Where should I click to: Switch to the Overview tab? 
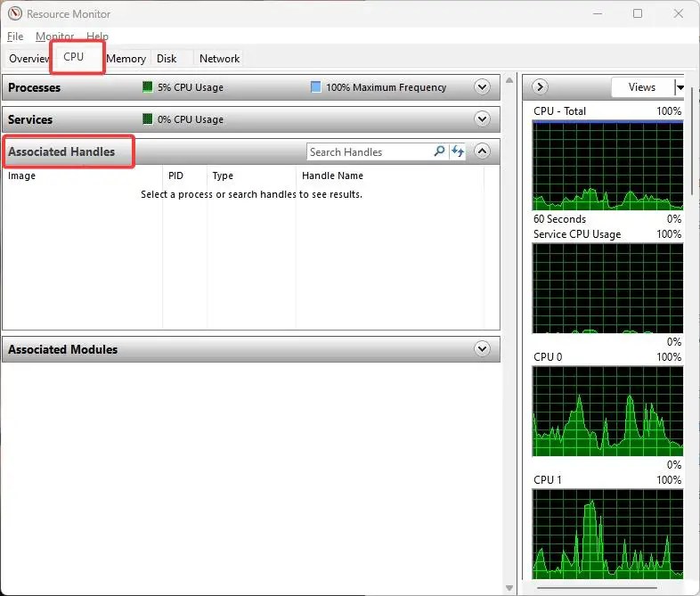(x=28, y=59)
